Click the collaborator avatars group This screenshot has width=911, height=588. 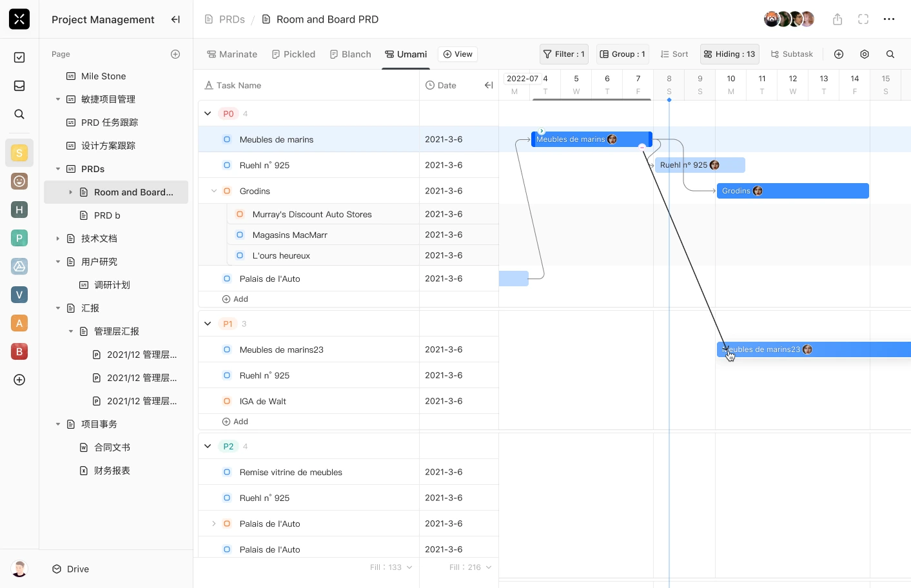tap(789, 19)
